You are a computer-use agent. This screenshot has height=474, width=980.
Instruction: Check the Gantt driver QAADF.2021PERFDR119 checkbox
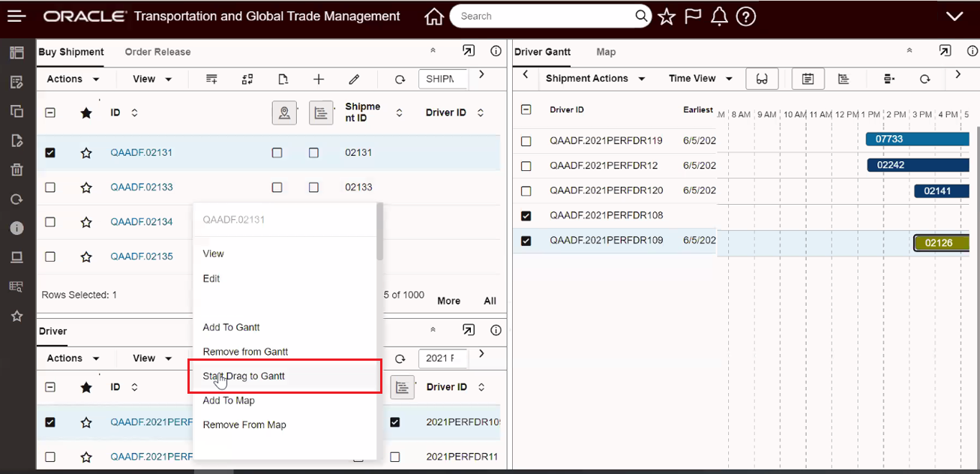[x=526, y=141]
